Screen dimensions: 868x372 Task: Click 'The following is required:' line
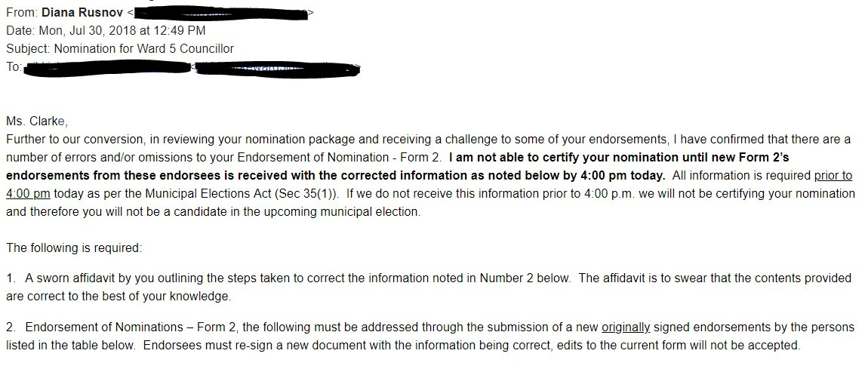coord(74,248)
